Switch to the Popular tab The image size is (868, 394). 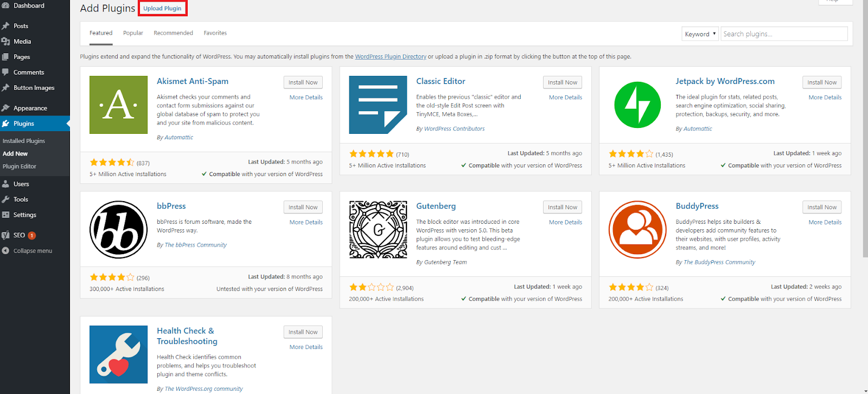click(x=133, y=33)
